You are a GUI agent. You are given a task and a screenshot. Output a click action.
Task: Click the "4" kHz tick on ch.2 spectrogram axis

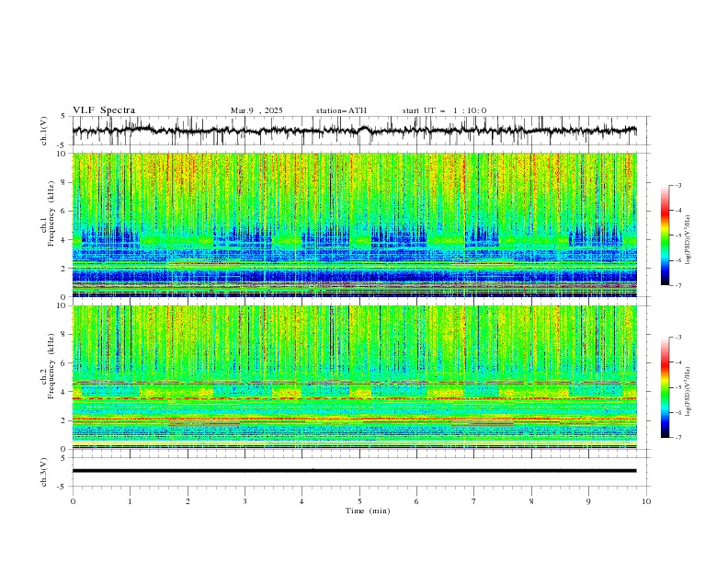pos(65,392)
